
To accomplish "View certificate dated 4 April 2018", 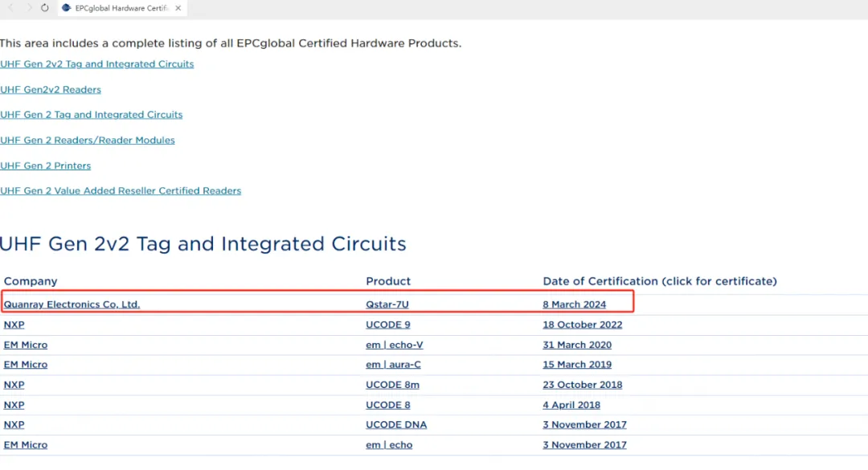I will 571,405.
